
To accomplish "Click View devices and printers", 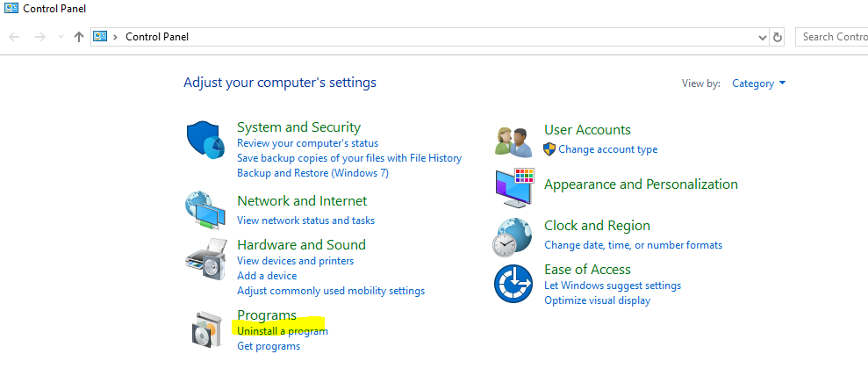I will point(296,260).
